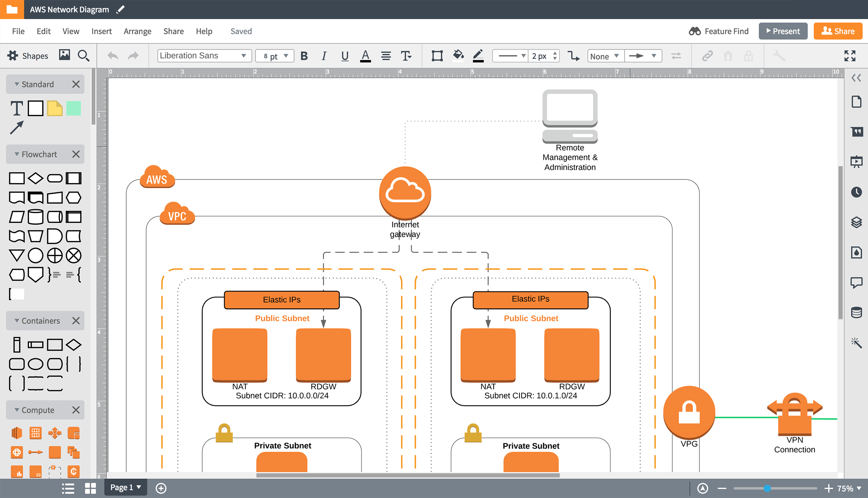Screen dimensions: 868x498
Task: Open the orange folder home icon
Action: pyautogui.click(x=12, y=9)
